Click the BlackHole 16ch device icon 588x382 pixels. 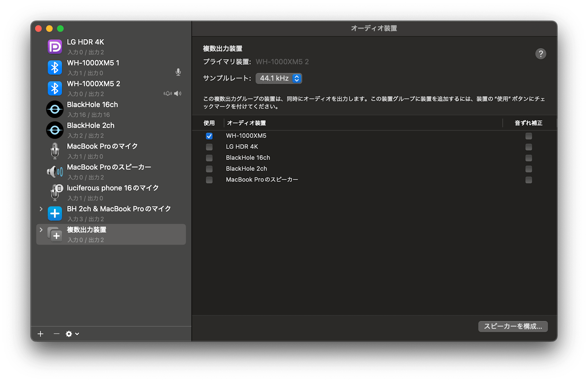(x=55, y=109)
